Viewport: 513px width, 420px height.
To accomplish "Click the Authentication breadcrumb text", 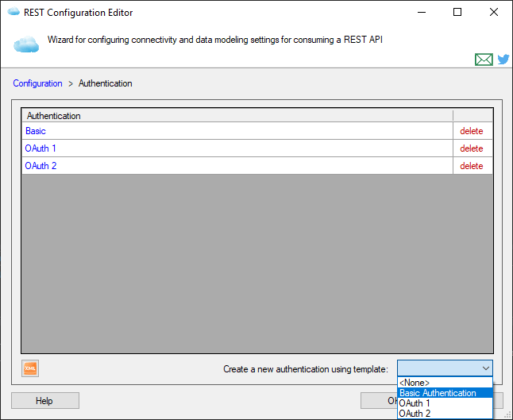I will coord(106,83).
